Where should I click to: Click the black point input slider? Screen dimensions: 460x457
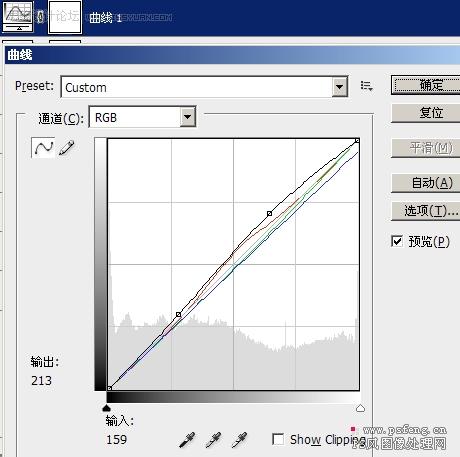tap(106, 408)
